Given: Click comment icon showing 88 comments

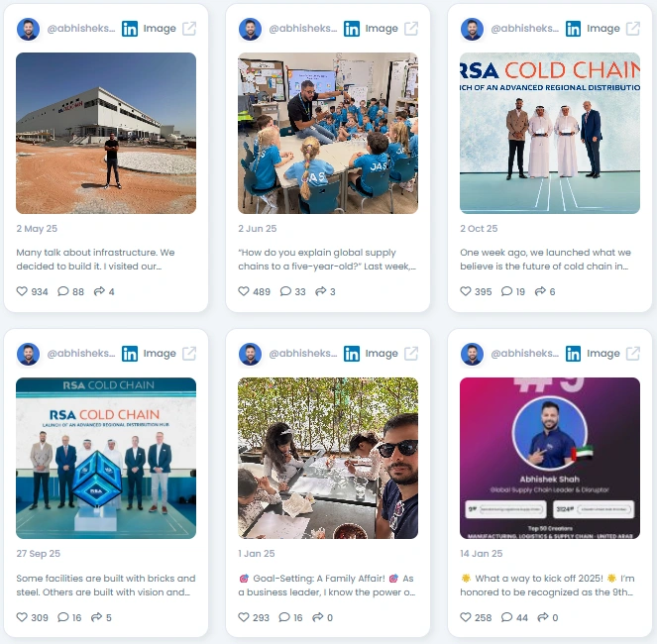Looking at the screenshot, I should pos(62,291).
